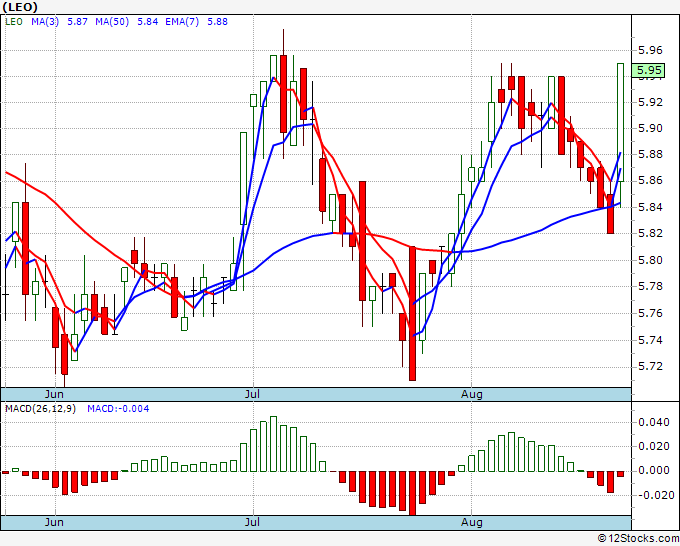Image resolution: width=680 pixels, height=546 pixels.
Task: Click Aug on the MACD panel time axis
Action: pos(471,522)
